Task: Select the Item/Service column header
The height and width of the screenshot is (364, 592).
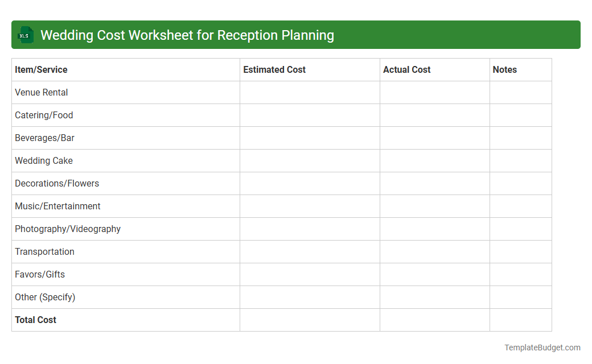Action: click(x=41, y=69)
